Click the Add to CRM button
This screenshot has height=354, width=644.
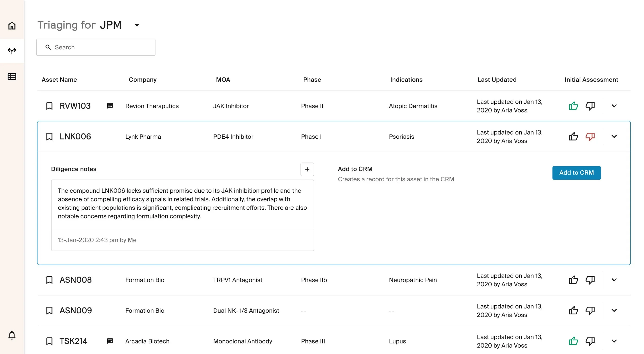pyautogui.click(x=576, y=173)
